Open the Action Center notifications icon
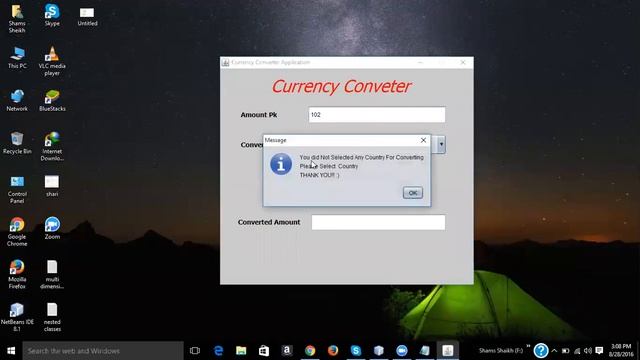The width and height of the screenshot is (640, 360). tap(599, 351)
